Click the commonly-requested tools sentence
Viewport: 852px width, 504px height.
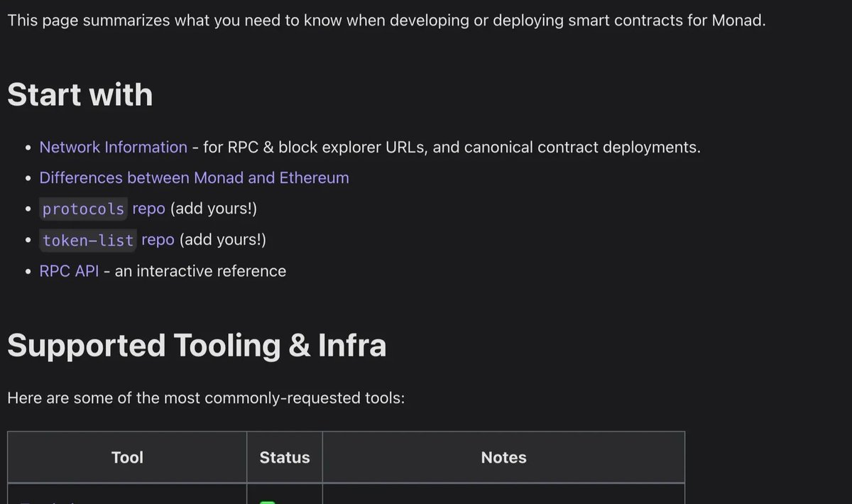(206, 398)
